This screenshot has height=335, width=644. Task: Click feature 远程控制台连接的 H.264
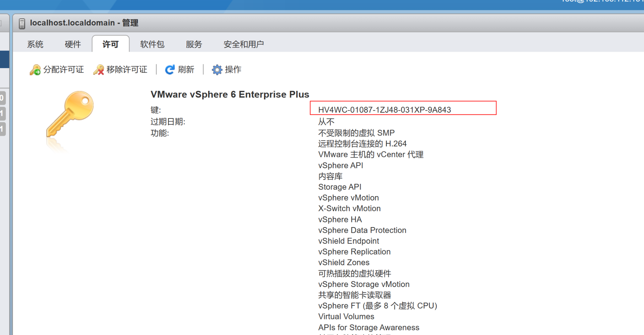coord(362,144)
